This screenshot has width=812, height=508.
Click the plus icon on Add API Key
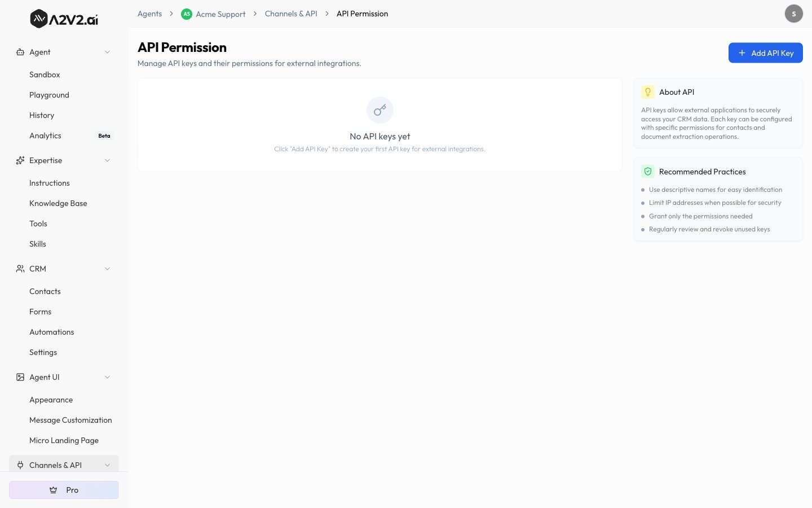742,52
